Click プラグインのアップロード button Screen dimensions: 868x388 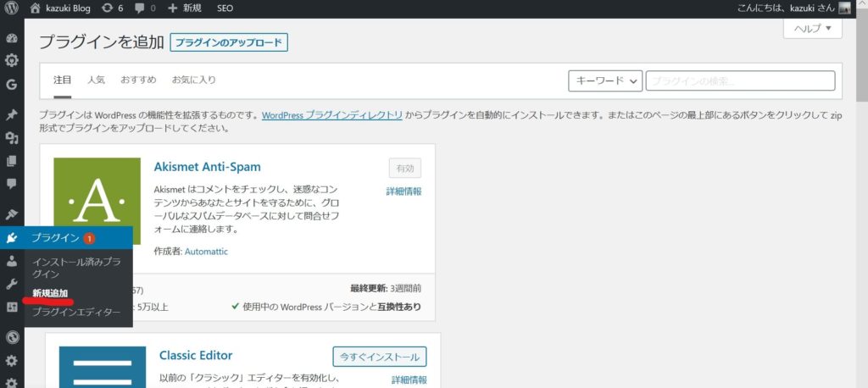[x=229, y=42]
